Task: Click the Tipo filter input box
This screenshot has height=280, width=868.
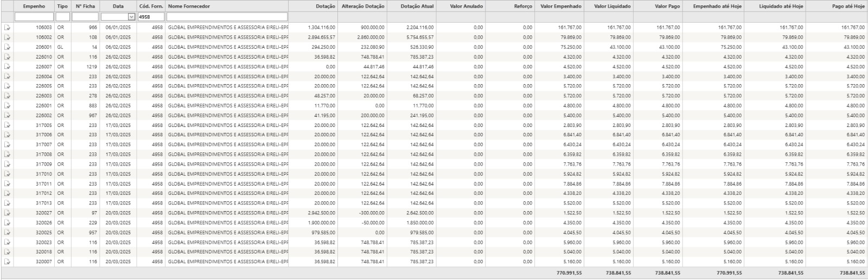Action: (x=62, y=17)
